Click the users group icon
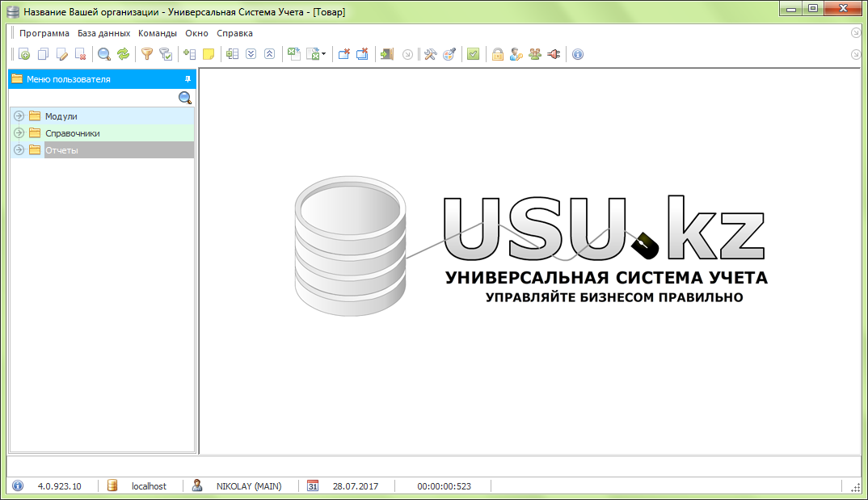Screen dimensions: 868x500 (535, 54)
